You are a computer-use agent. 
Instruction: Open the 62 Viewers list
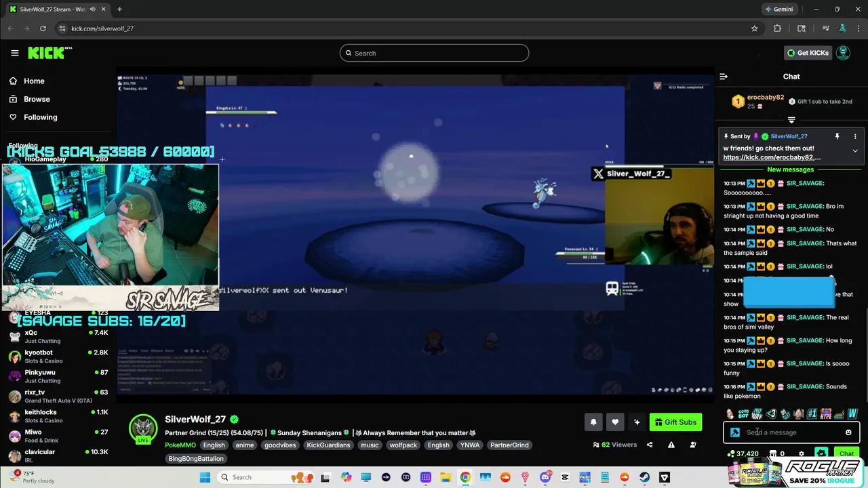click(615, 445)
